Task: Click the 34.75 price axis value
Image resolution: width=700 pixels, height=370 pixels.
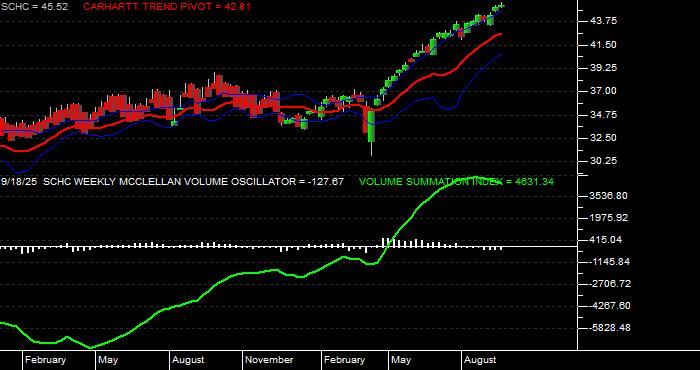Action: [605, 115]
